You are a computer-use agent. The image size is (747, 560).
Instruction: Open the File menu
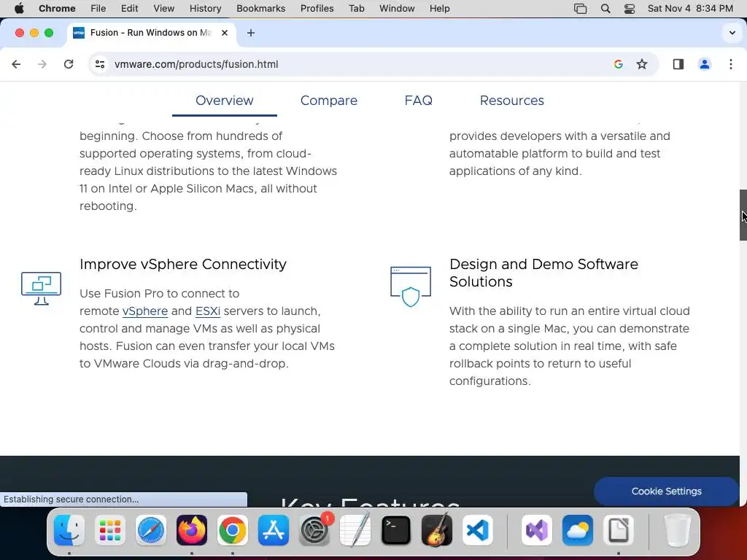(98, 9)
